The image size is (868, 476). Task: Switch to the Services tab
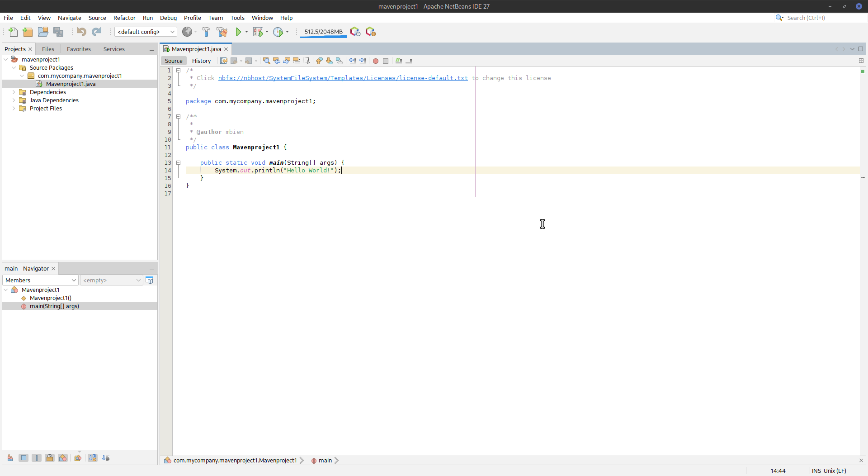[x=114, y=49]
